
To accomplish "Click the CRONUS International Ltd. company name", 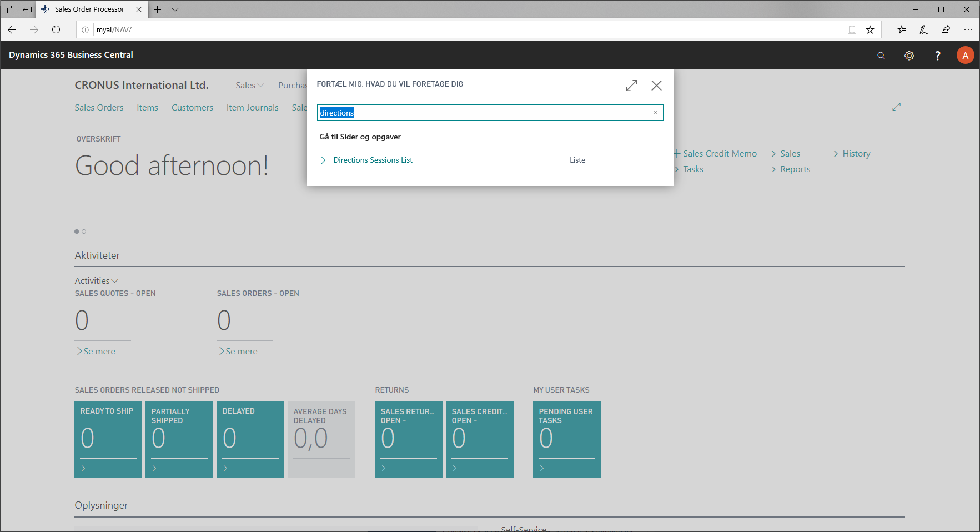I will pos(142,85).
